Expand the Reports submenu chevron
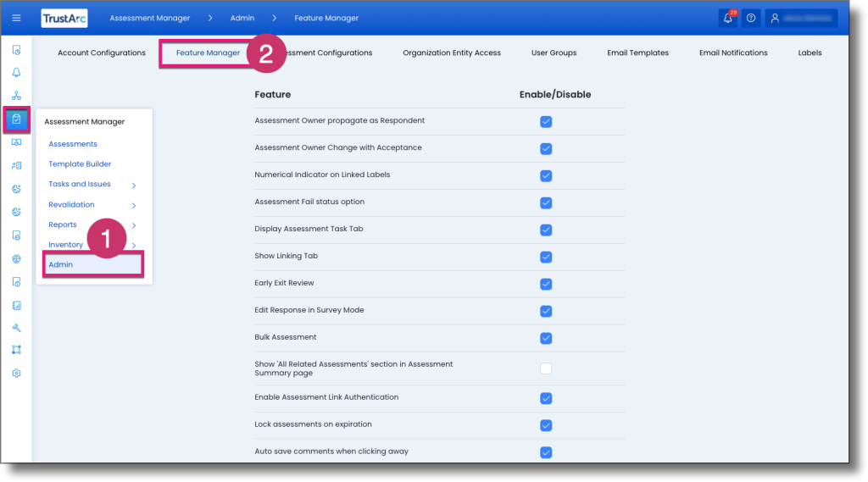The width and height of the screenshot is (868, 482). point(134,225)
